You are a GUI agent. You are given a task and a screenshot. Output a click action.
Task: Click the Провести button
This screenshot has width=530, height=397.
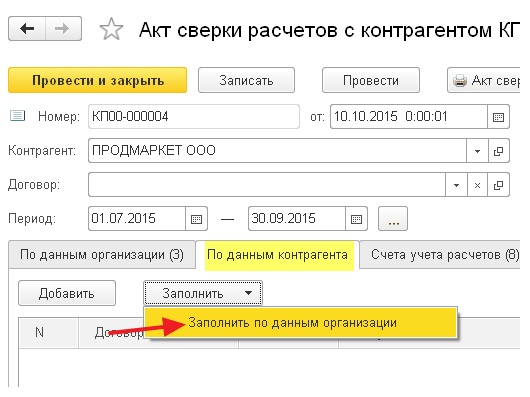pyautogui.click(x=371, y=80)
